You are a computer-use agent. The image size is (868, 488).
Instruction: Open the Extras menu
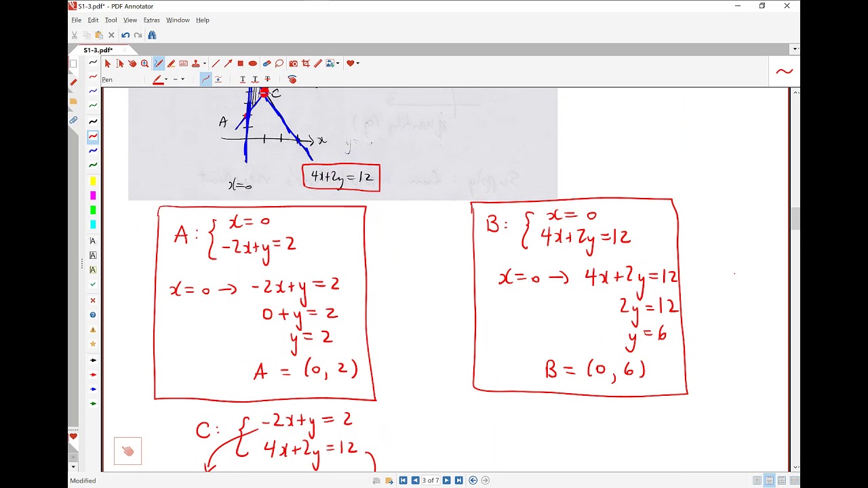click(x=151, y=20)
